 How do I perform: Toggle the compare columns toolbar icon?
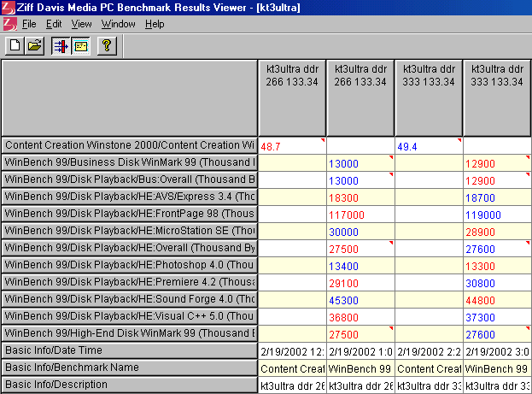61,45
